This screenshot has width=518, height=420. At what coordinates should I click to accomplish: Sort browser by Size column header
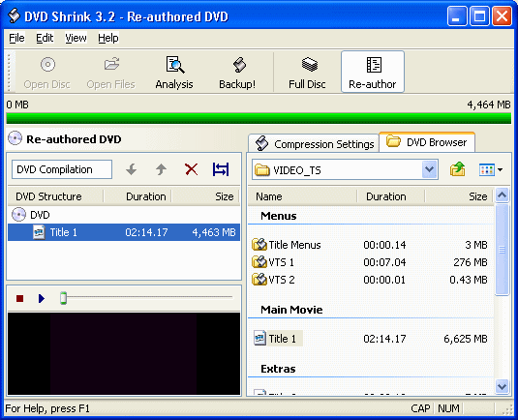[x=459, y=196]
